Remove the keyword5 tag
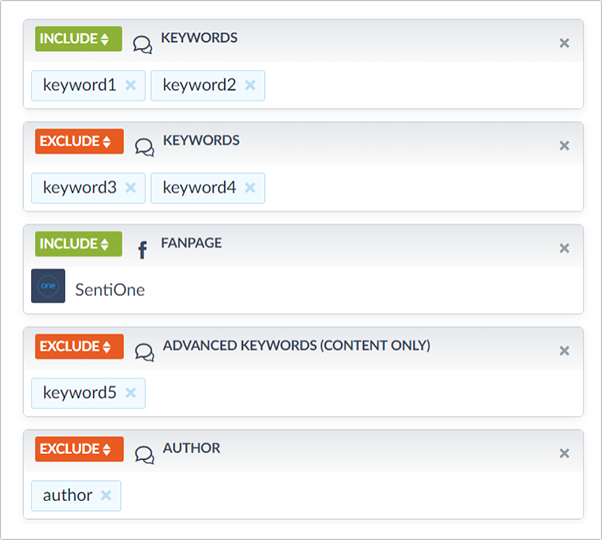The height and width of the screenshot is (540, 602). pos(131,393)
